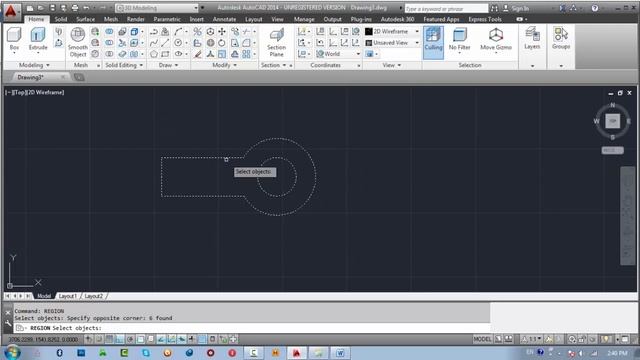This screenshot has height=360, width=640.
Task: Toggle Polar Tracking in status bar
Action: pyautogui.click(x=130, y=339)
